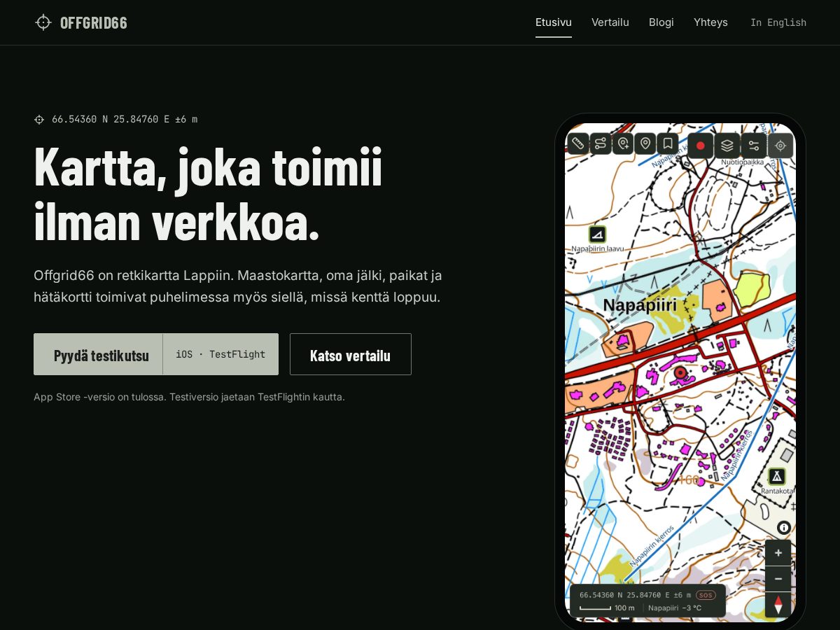Viewport: 840px width, 630px height.
Task: Tap the SOS badge in status bar
Action: coord(706,595)
